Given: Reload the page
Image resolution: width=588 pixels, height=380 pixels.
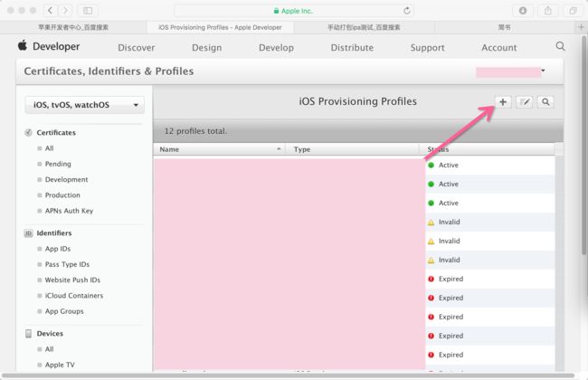Looking at the screenshot, I should (407, 11).
